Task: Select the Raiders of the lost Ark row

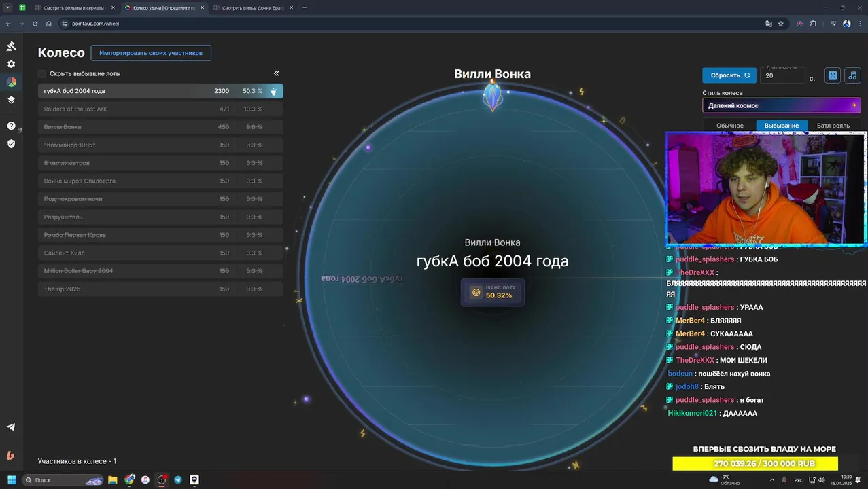Action: [x=160, y=109]
